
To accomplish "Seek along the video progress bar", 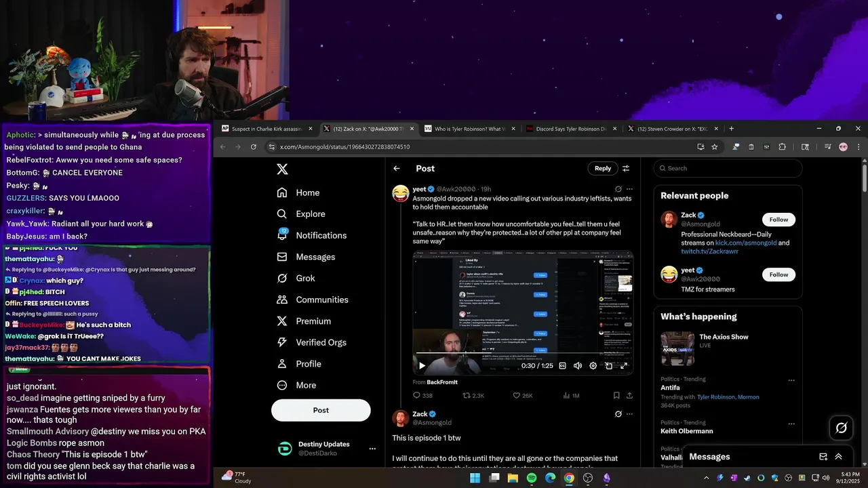I will tap(523, 353).
